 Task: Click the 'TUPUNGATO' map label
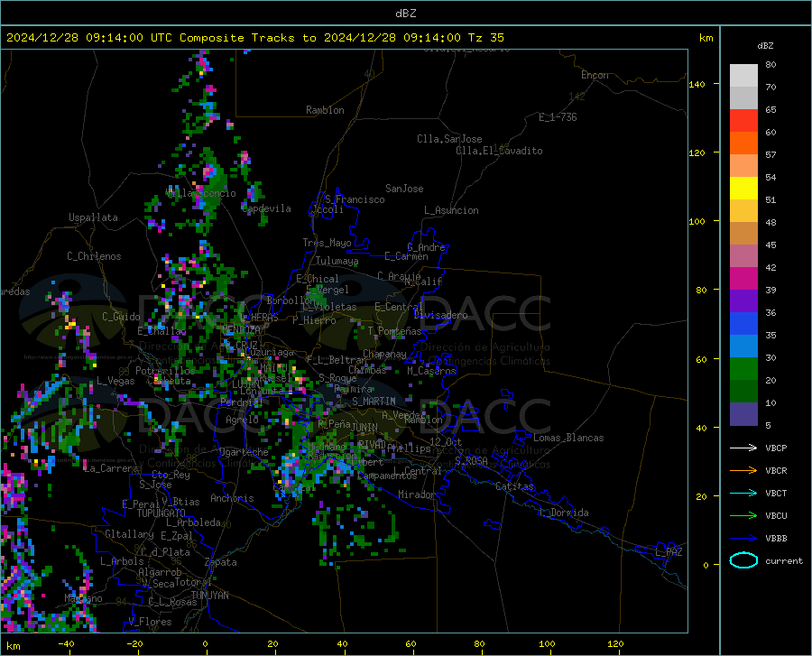[x=161, y=513]
